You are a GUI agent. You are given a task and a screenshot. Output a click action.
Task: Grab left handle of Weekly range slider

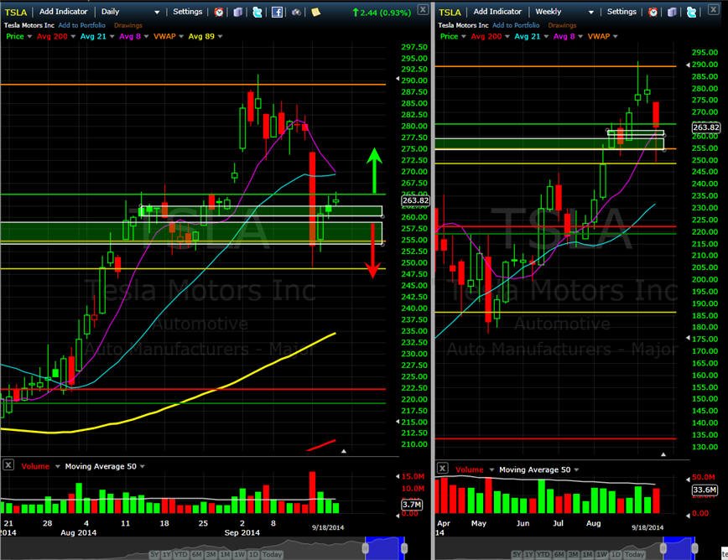click(x=663, y=548)
